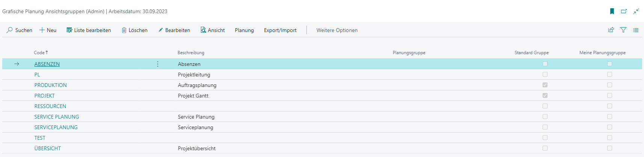This screenshot has width=644, height=157.
Task: Toggle Meine Planungsgruppe checkbox for ABSENZEN
Action: pos(609,64)
